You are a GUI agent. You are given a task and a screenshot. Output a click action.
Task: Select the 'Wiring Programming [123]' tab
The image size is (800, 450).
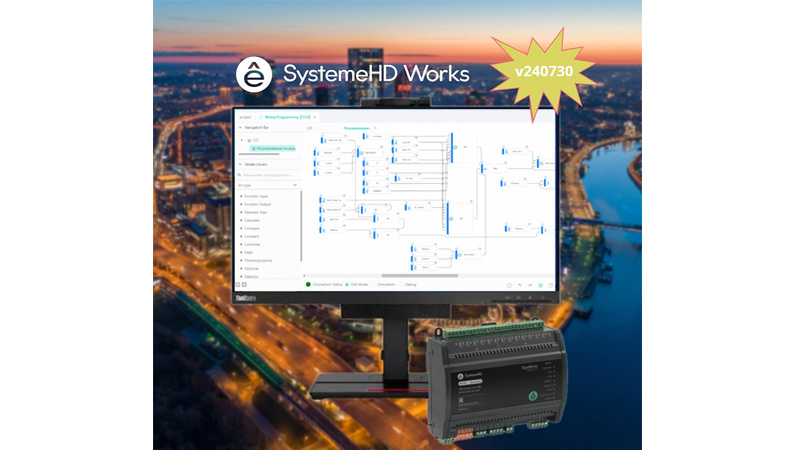(287, 117)
